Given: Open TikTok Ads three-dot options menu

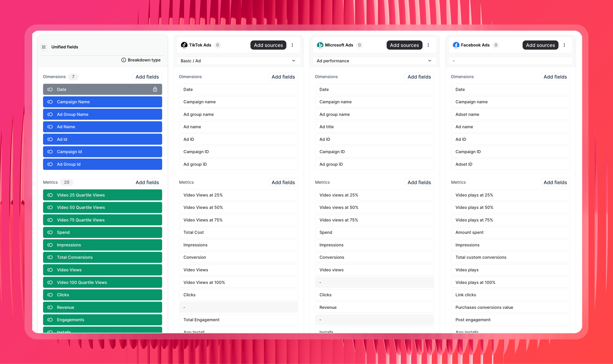Looking at the screenshot, I should click(x=292, y=45).
